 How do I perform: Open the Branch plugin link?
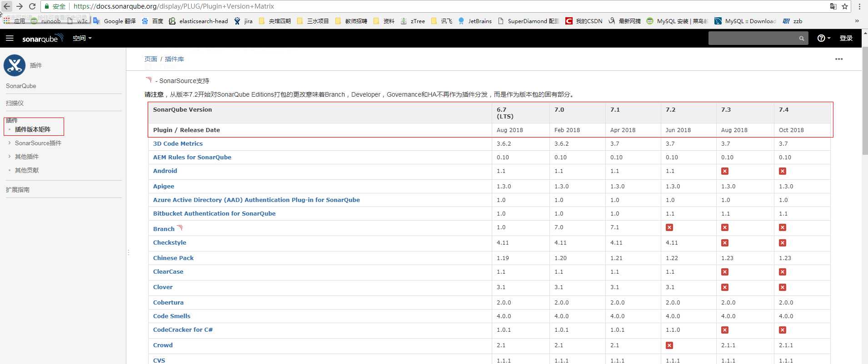tap(164, 229)
